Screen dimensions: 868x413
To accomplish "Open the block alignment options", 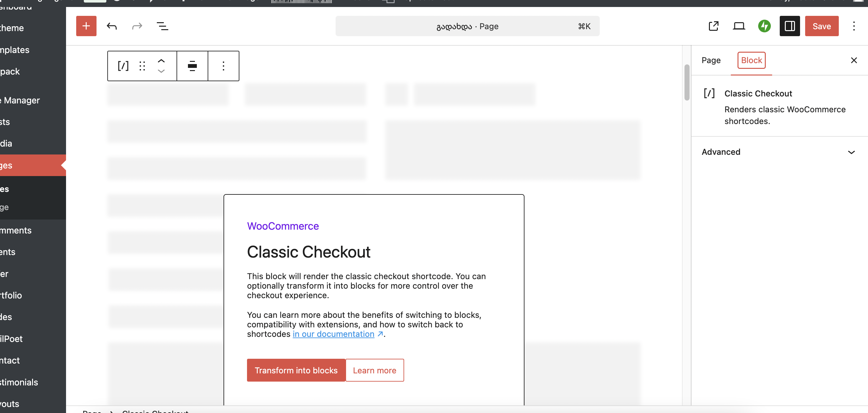I will [x=192, y=66].
